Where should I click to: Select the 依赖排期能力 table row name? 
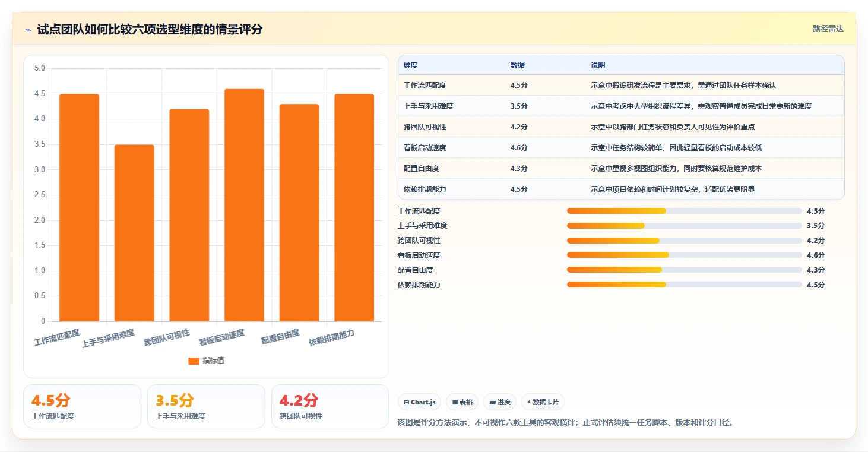click(x=425, y=189)
